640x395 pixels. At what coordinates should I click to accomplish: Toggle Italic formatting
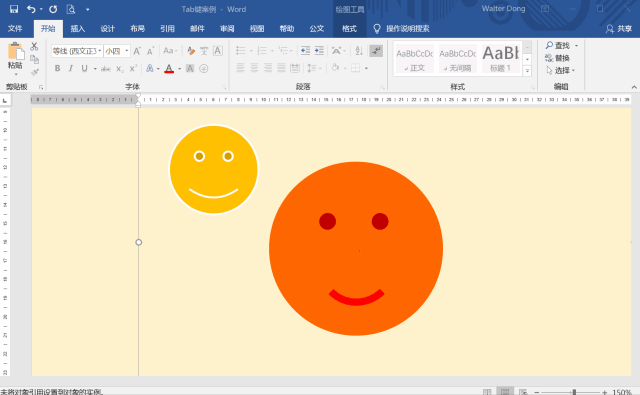coord(71,69)
